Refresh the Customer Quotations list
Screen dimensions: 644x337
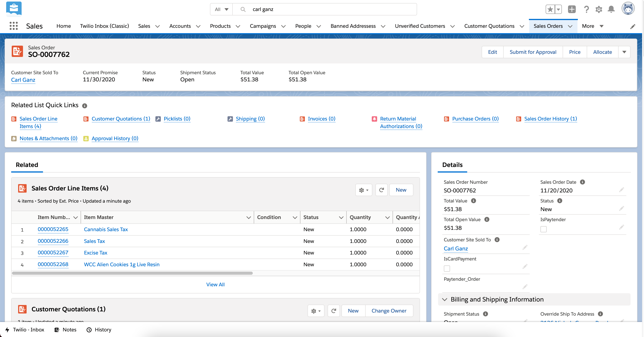point(334,311)
